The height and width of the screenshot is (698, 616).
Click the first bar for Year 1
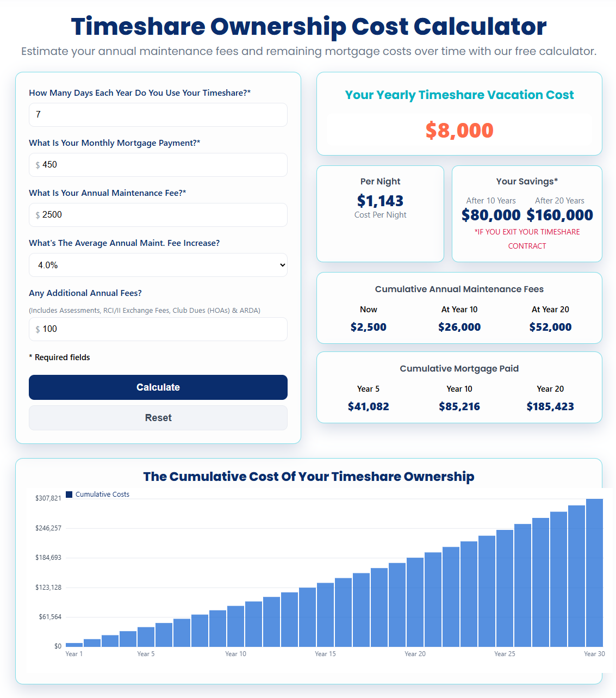74,644
